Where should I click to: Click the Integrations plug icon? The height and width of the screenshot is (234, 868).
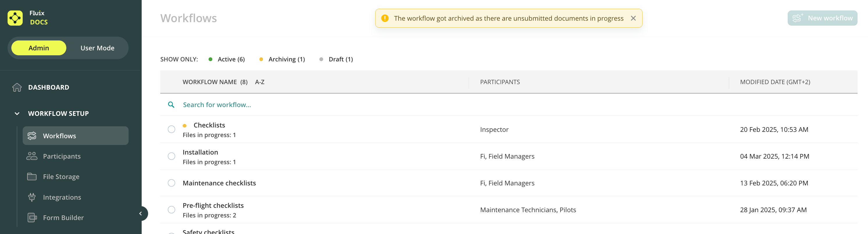point(32,197)
